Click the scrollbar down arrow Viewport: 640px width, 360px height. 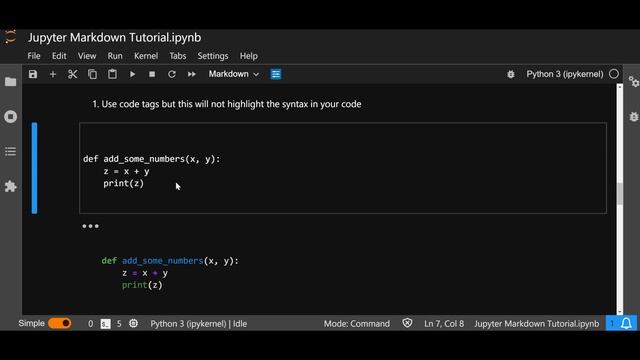pos(620,311)
